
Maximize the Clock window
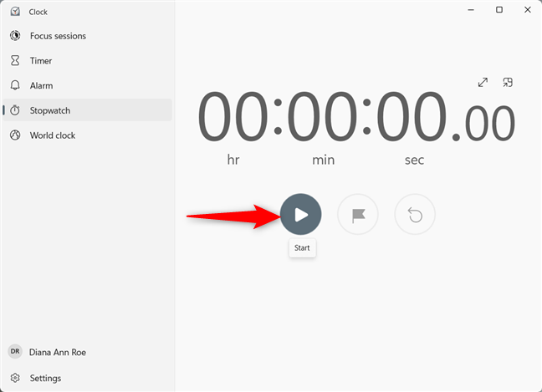(x=499, y=10)
